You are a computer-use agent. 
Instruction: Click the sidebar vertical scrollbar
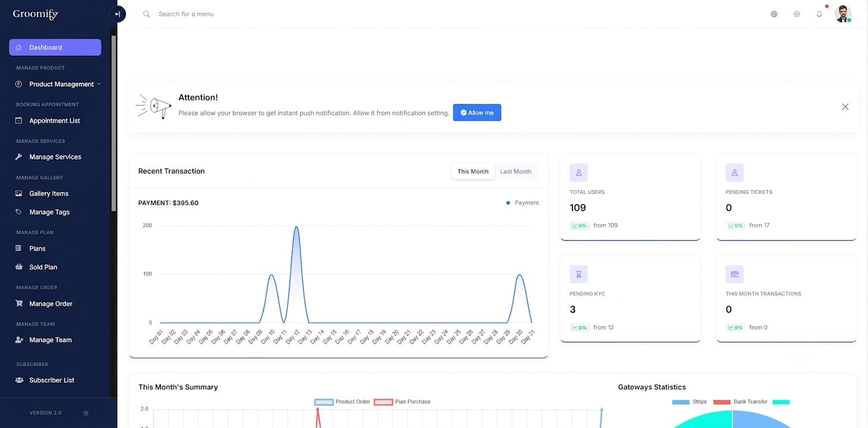tap(114, 124)
